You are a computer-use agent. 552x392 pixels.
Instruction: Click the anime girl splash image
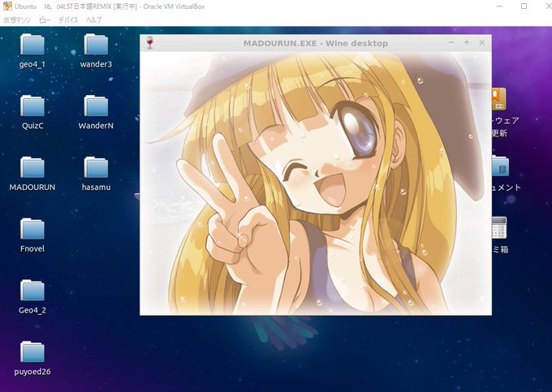pos(316,183)
